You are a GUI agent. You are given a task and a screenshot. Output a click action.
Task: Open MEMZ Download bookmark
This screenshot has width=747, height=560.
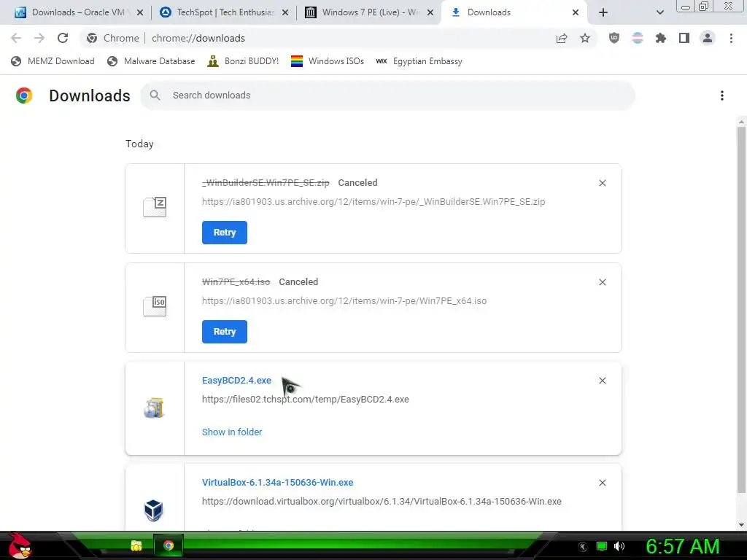53,61
